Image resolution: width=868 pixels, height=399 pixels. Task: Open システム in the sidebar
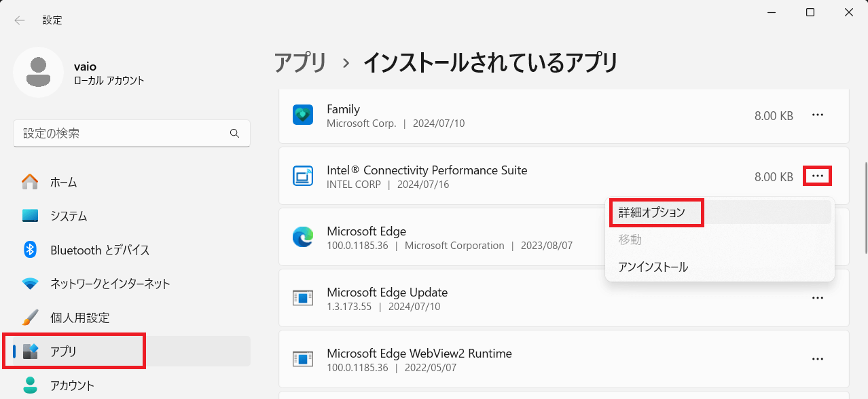[132, 216]
